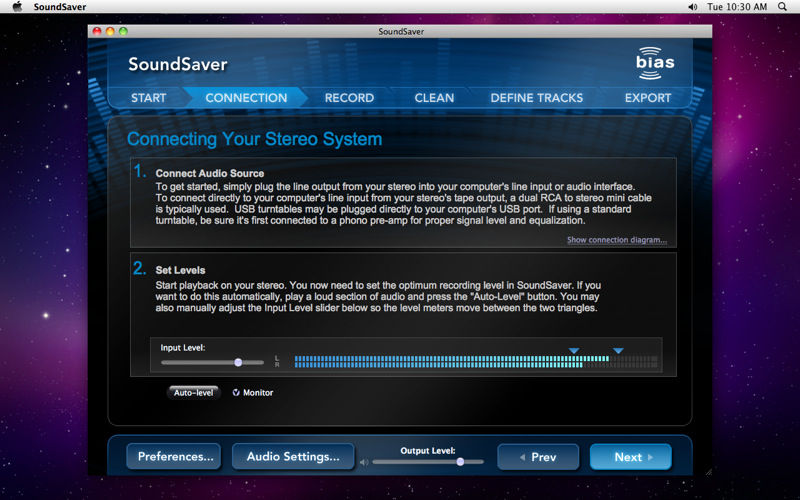Click the system volume icon in menu bar
Image resolution: width=800 pixels, height=500 pixels.
(692, 7)
